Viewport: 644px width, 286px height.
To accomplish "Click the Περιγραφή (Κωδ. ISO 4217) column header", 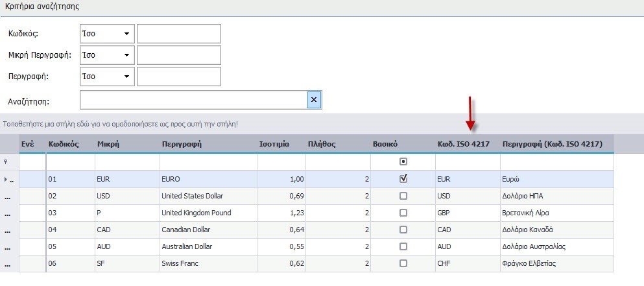I will [552, 144].
